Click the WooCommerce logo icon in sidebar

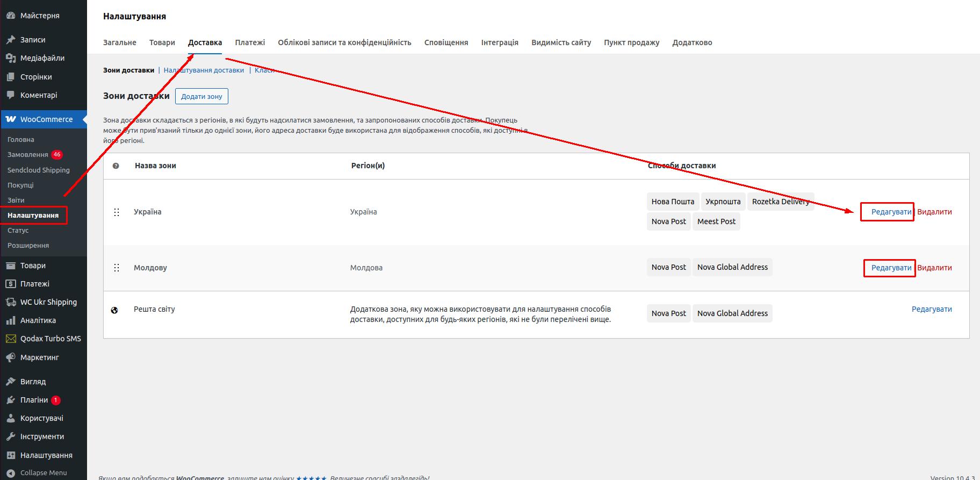[x=11, y=119]
